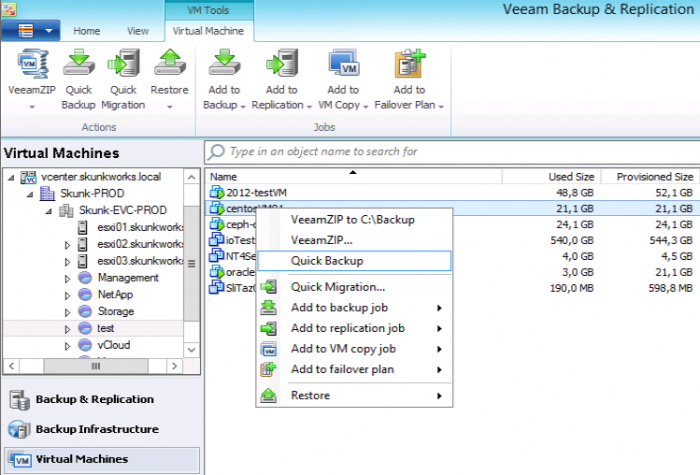700x475 pixels.
Task: Choose VeeamZIP... in context menu
Action: tap(354, 240)
